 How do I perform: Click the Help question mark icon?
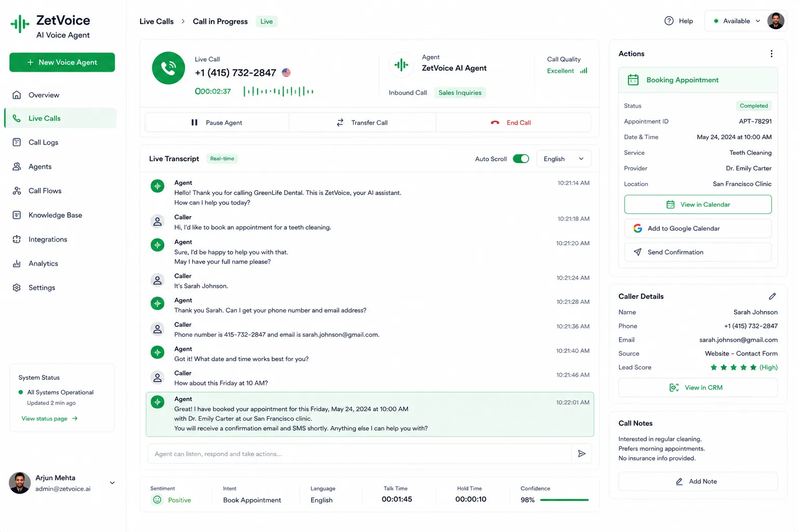pos(669,21)
